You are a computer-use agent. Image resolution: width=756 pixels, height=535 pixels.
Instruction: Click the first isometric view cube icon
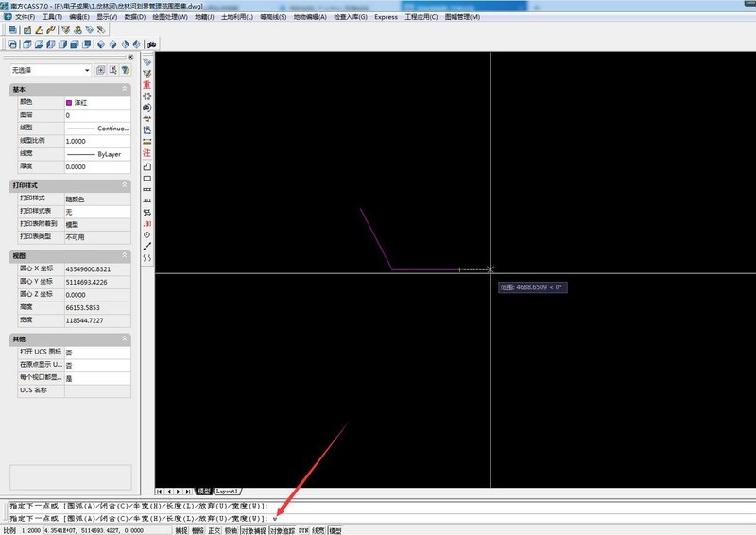point(101,44)
